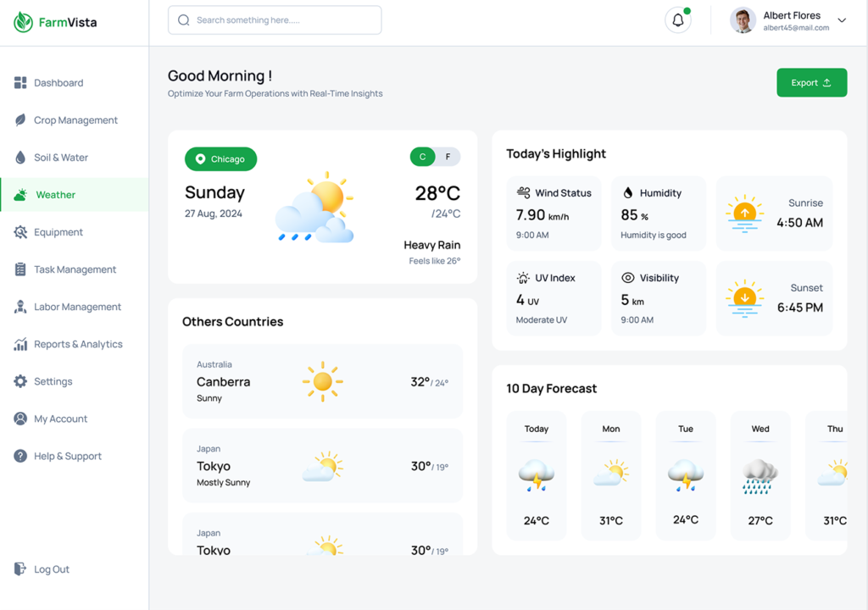Select the Mon forecast card
Viewport: 868px width, 610px height.
(x=611, y=475)
